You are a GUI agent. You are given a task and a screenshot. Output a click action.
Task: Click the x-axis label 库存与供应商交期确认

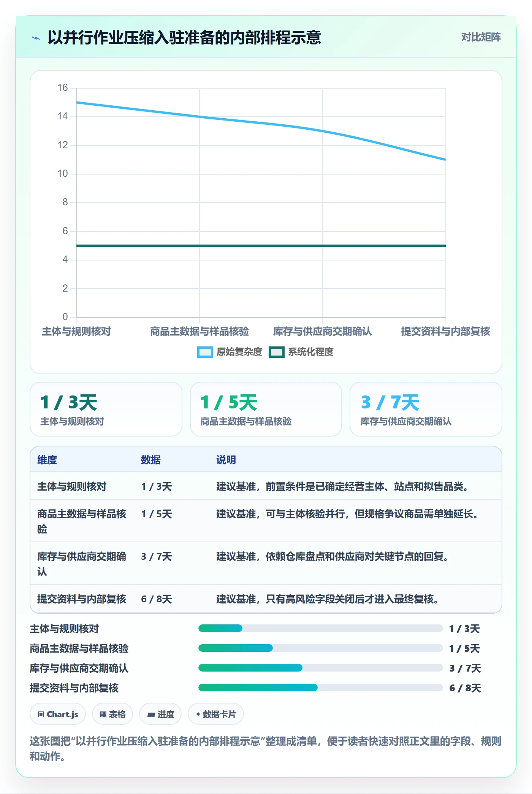[x=323, y=331]
